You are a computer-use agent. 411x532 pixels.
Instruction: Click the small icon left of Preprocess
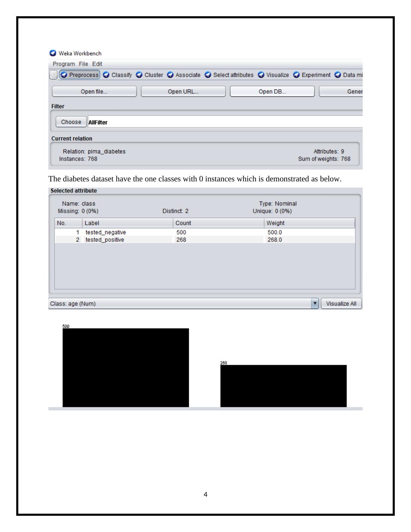pyautogui.click(x=54, y=75)
